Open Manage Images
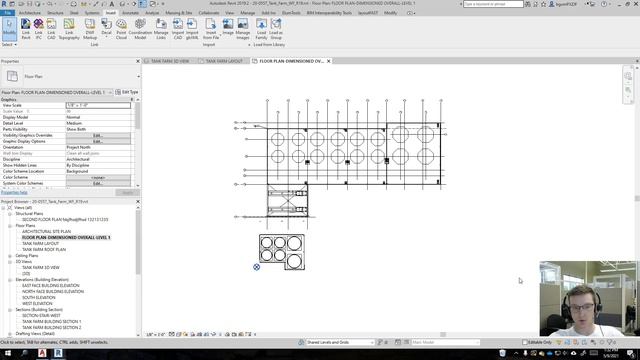The height and width of the screenshot is (360, 640). pyautogui.click(x=242, y=29)
